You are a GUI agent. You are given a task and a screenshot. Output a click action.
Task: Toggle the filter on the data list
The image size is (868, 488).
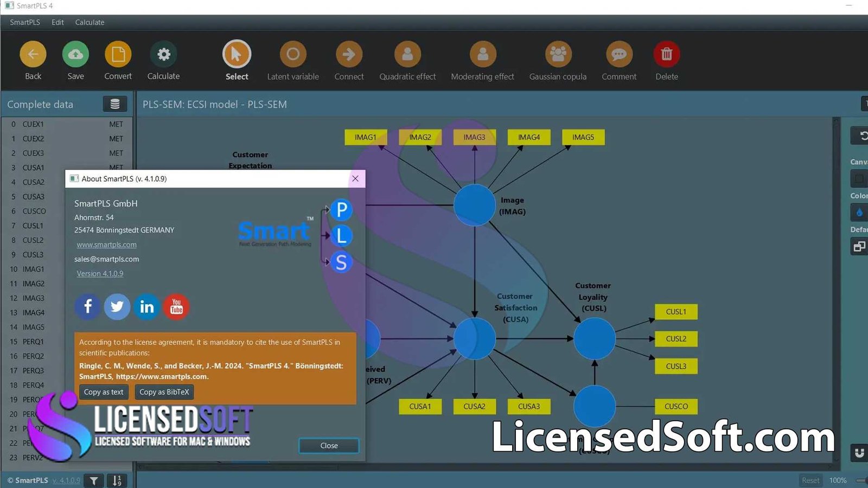coord(93,480)
